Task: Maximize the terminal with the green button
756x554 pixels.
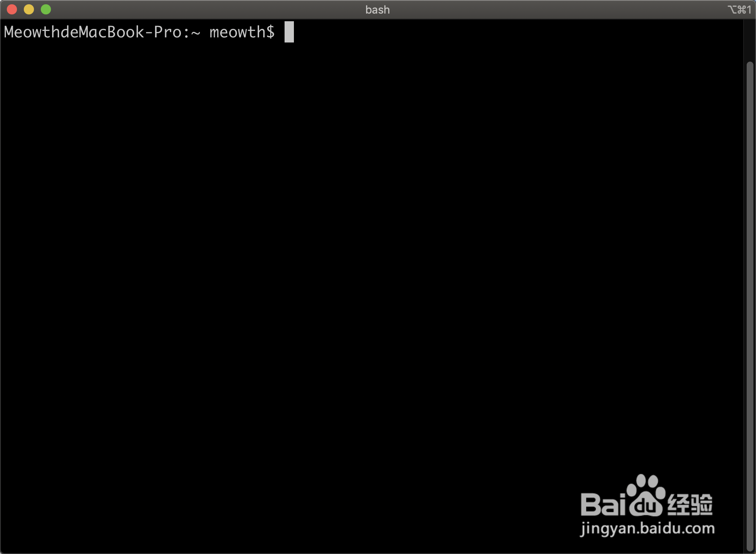Action: (46, 9)
